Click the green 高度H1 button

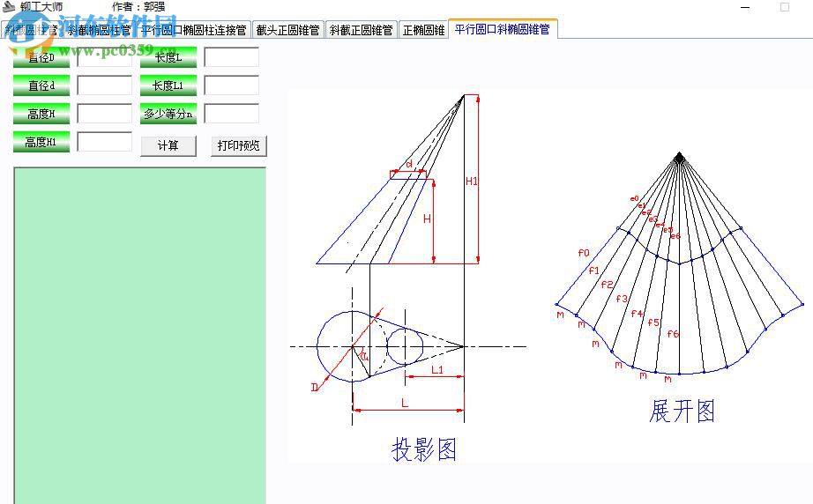[x=41, y=141]
